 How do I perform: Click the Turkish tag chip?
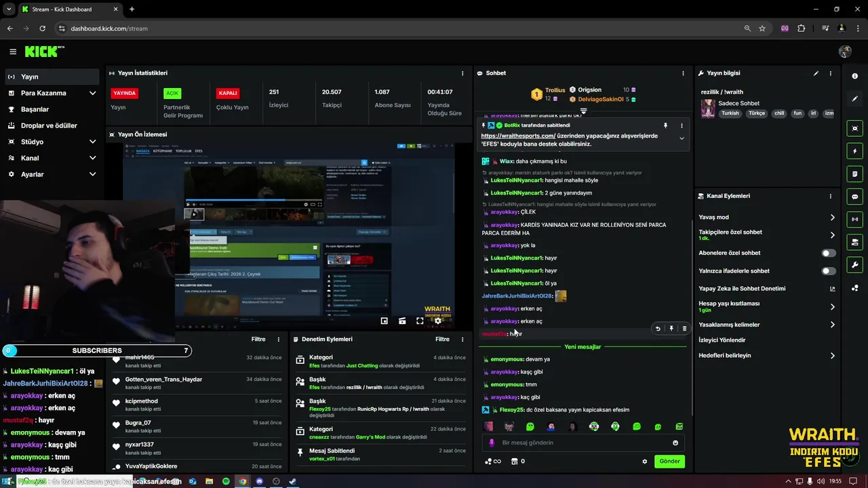(730, 114)
